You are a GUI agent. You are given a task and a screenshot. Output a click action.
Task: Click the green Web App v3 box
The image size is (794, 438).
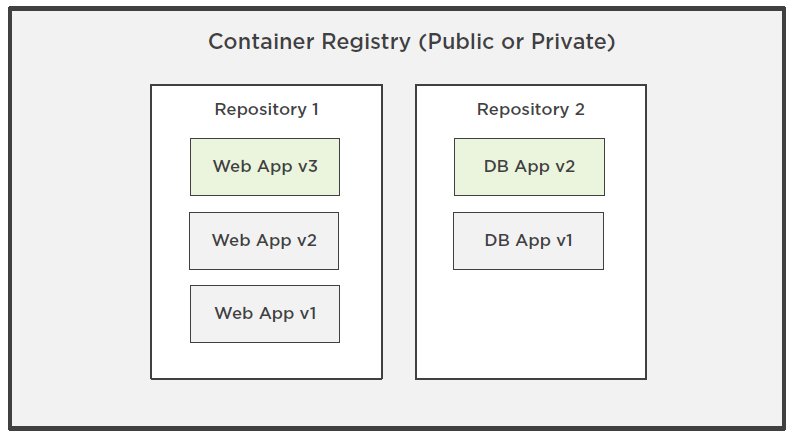tap(265, 167)
